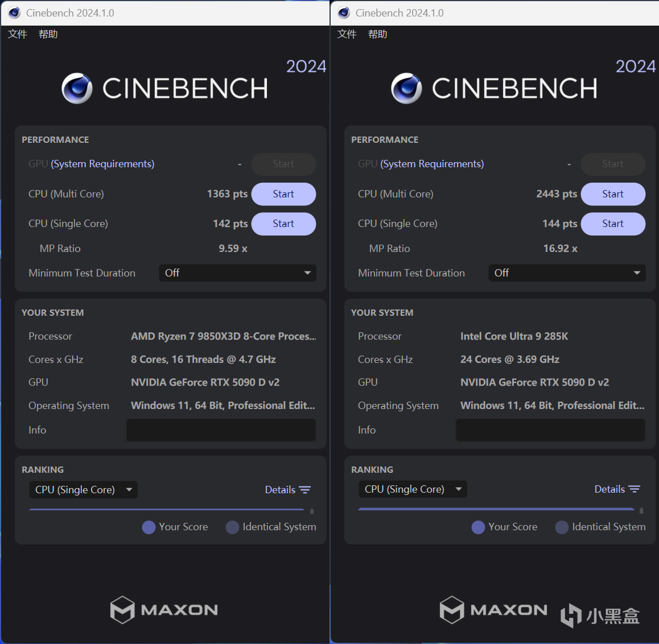Open 文件 menu in left Cinebench window
This screenshot has height=644, width=659.
point(17,34)
